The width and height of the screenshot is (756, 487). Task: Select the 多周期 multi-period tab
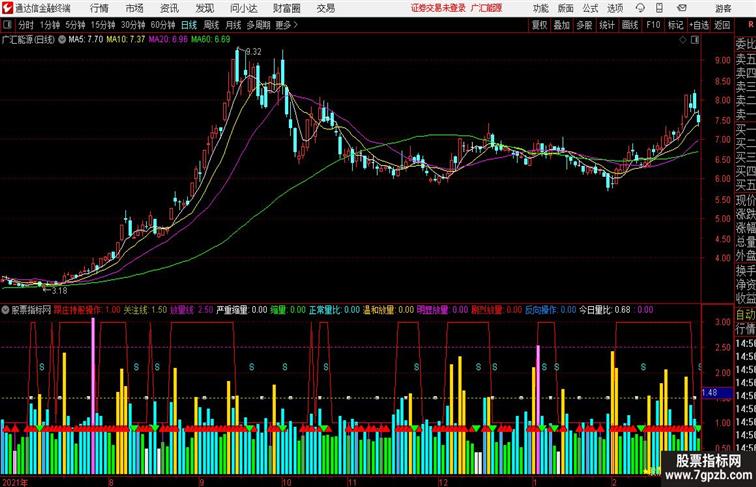tap(258, 25)
